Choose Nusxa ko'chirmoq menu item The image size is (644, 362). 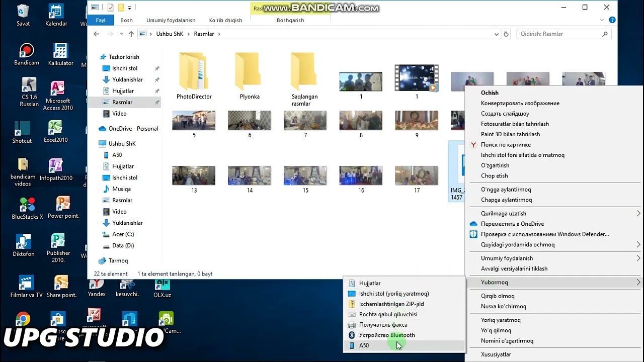pos(555,306)
